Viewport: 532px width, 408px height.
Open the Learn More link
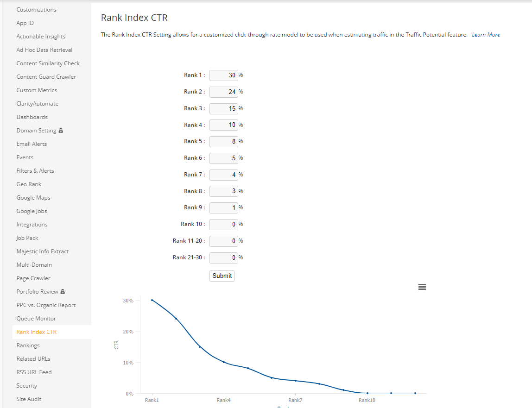point(486,35)
